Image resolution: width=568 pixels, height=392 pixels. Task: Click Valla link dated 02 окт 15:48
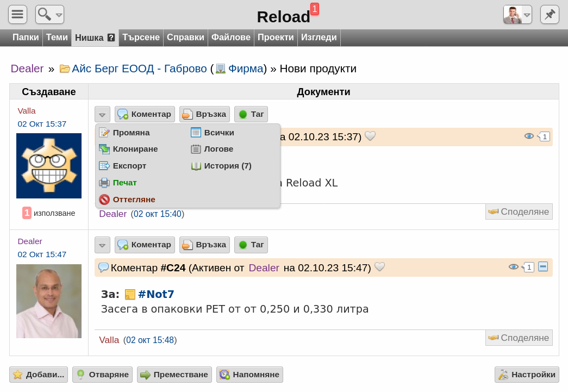pyautogui.click(x=109, y=340)
